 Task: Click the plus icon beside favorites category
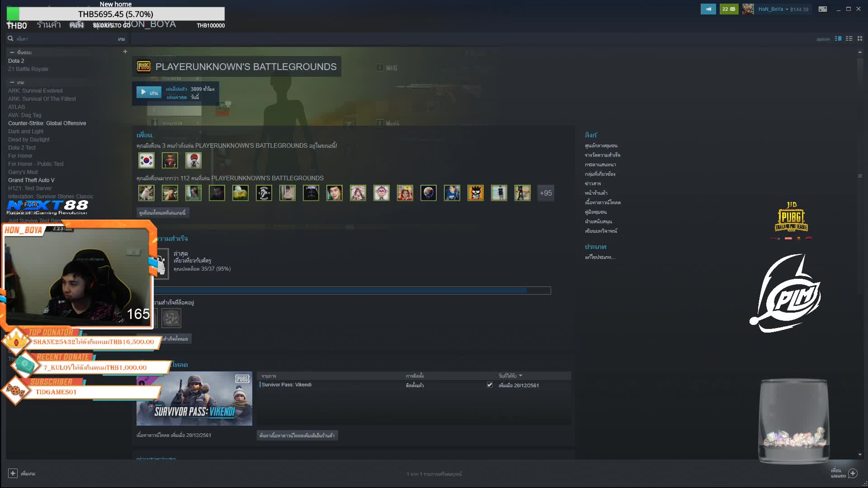tap(125, 52)
